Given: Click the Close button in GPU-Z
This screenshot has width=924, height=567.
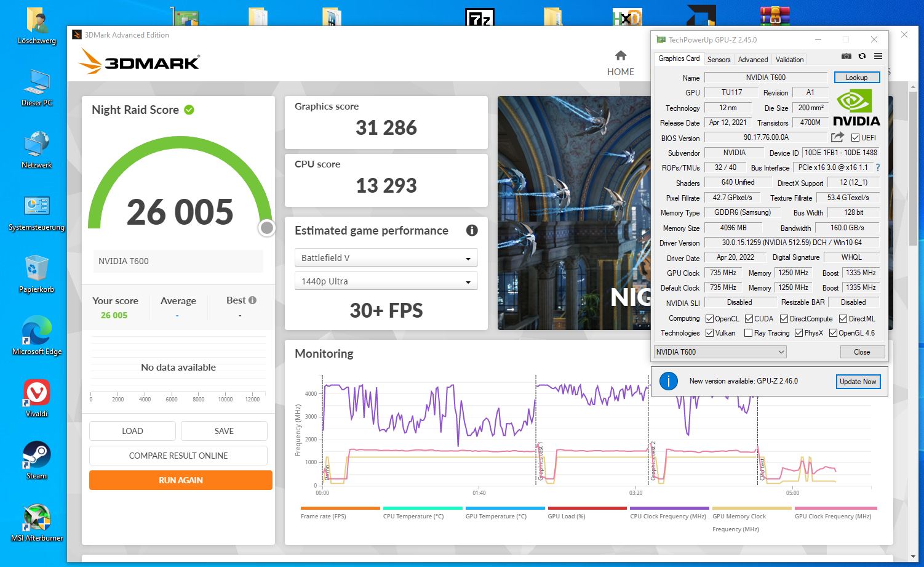Looking at the screenshot, I should point(862,352).
